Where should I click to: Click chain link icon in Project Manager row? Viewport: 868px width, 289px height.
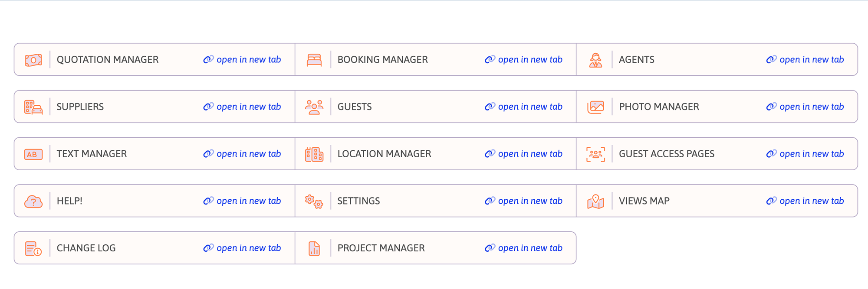pyautogui.click(x=490, y=248)
